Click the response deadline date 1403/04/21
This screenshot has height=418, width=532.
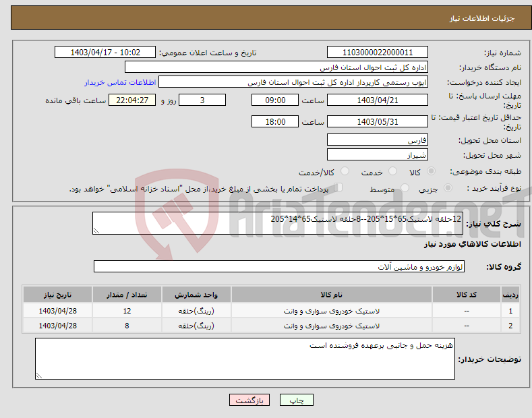pyautogui.click(x=378, y=100)
